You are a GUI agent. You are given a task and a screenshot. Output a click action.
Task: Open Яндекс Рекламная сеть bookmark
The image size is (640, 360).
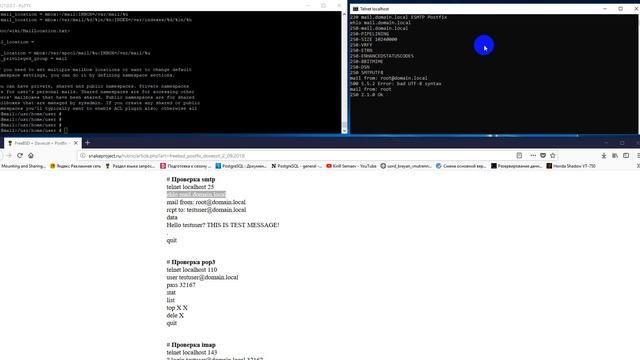click(x=76, y=166)
